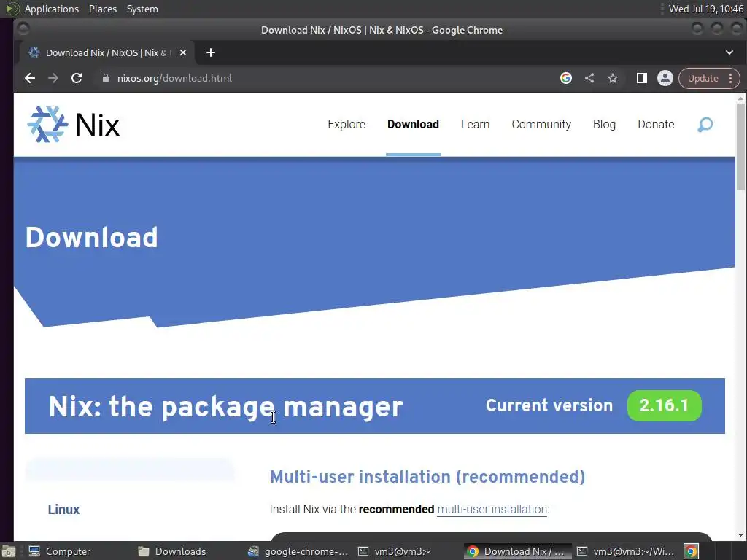Select Linux in the platform list

click(x=64, y=510)
